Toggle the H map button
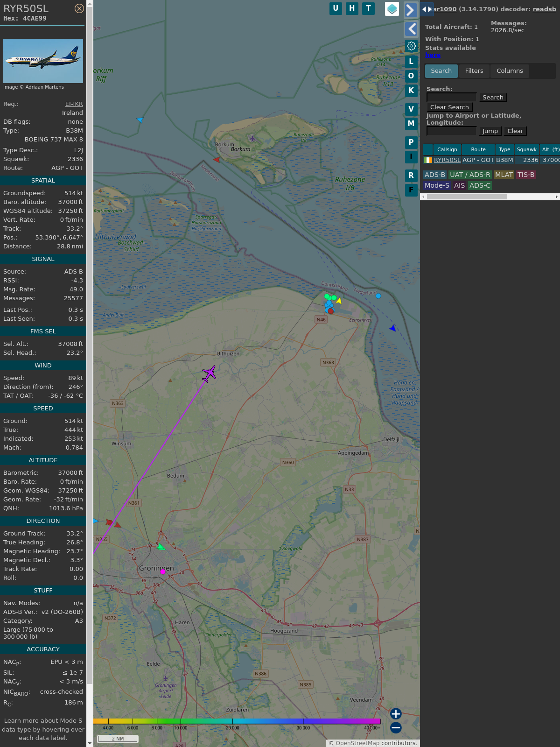 pyautogui.click(x=352, y=8)
